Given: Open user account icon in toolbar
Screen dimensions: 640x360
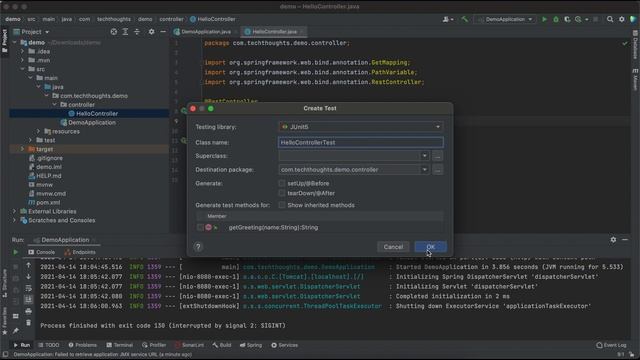Looking at the screenshot, I should click(x=448, y=19).
